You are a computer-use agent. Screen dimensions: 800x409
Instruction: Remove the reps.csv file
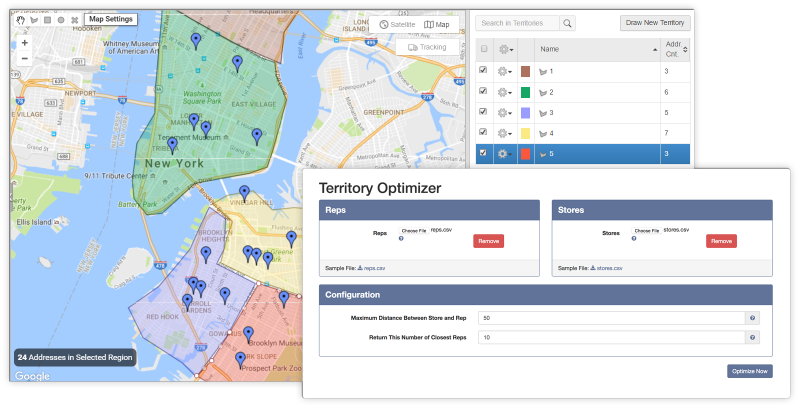coord(488,241)
